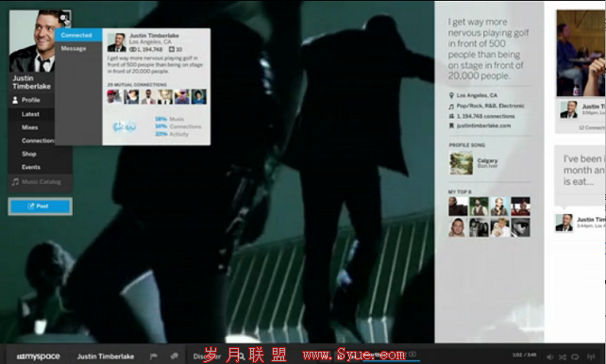Viewport: 606px width, 364px height.
Task: Click the flag notifications icon in bottom bar
Action: pos(154,356)
